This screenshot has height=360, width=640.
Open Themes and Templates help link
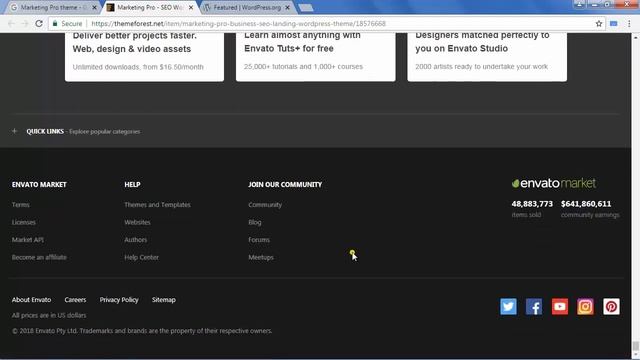pos(158,204)
